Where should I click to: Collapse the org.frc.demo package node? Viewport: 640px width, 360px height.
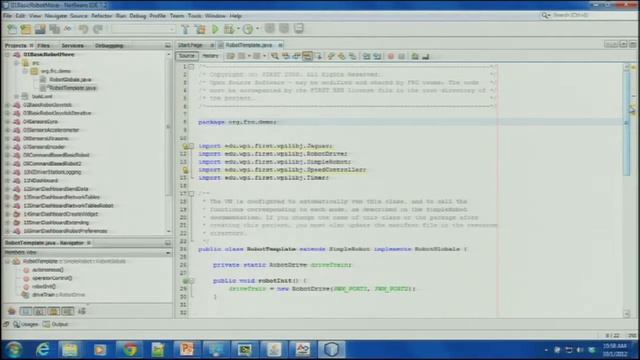click(25, 71)
